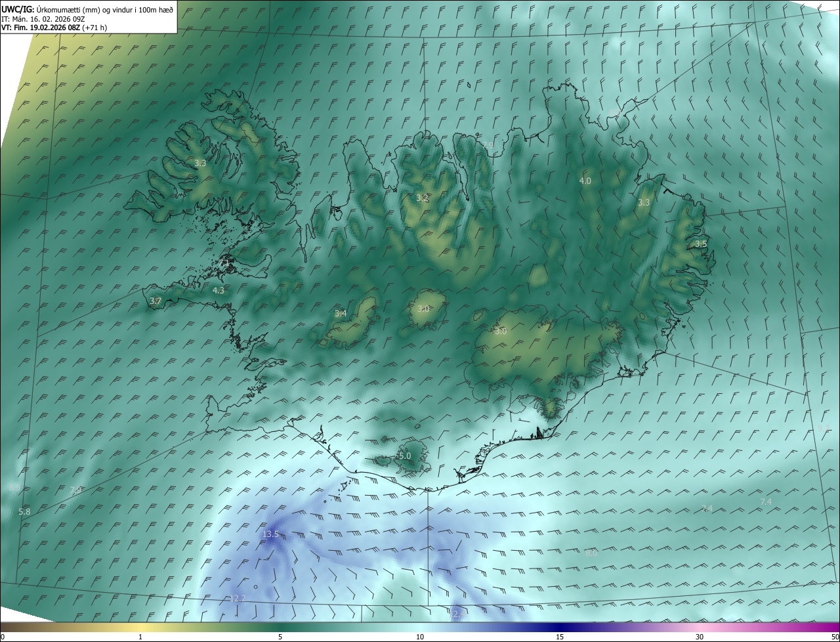This screenshot has width=840, height=642.
Task: Click the 50 tick on the color scale
Action: pyautogui.click(x=835, y=637)
